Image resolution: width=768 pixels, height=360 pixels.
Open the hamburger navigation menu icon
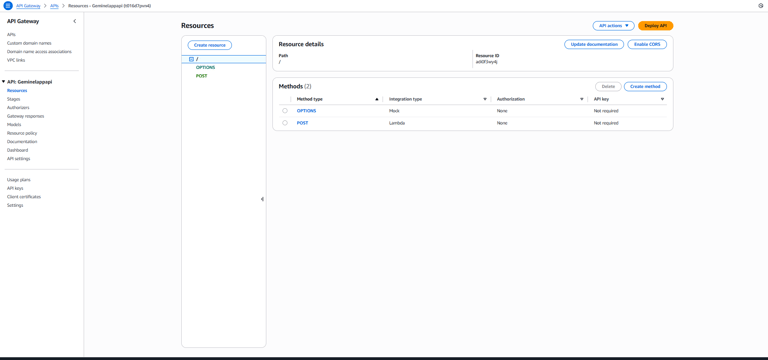point(7,5)
